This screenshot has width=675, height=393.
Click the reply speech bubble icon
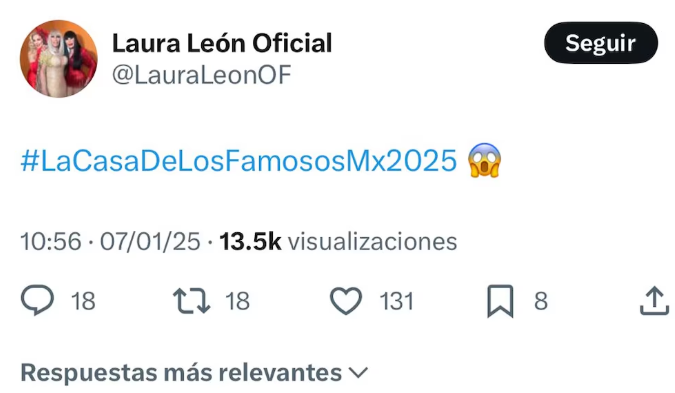point(37,300)
